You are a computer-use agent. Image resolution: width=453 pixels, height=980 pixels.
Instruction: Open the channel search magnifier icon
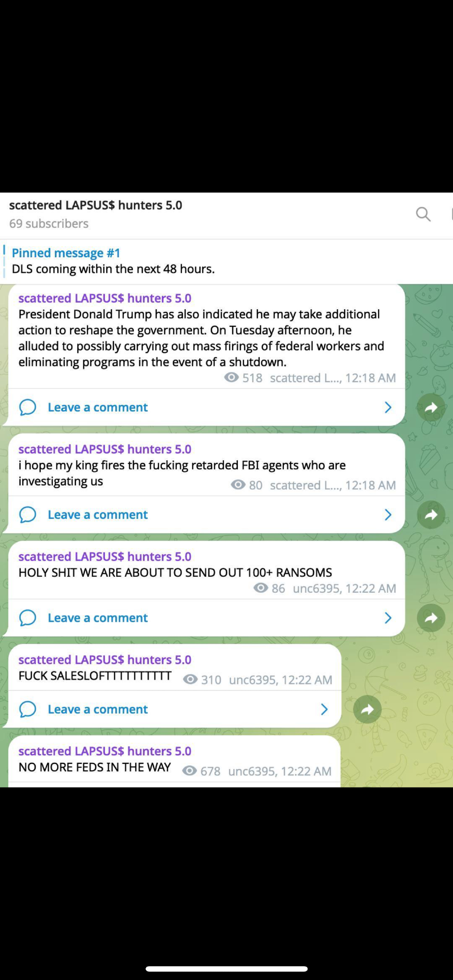pyautogui.click(x=423, y=214)
